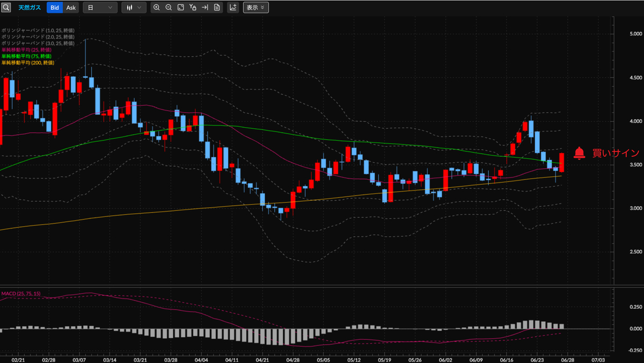The image size is (644, 363).
Task: Open the document sheet icon
Action: 217,8
